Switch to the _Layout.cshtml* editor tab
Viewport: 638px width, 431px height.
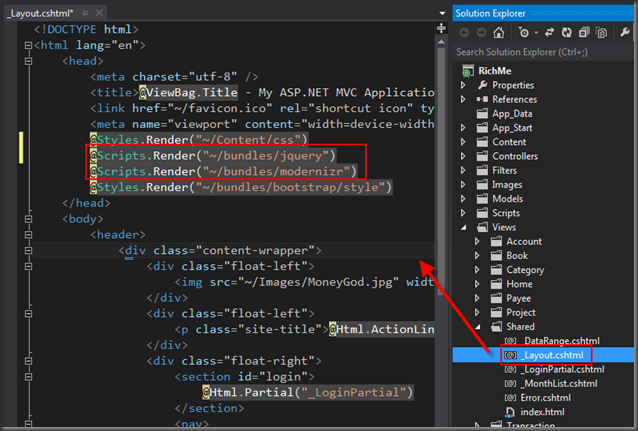coord(41,13)
